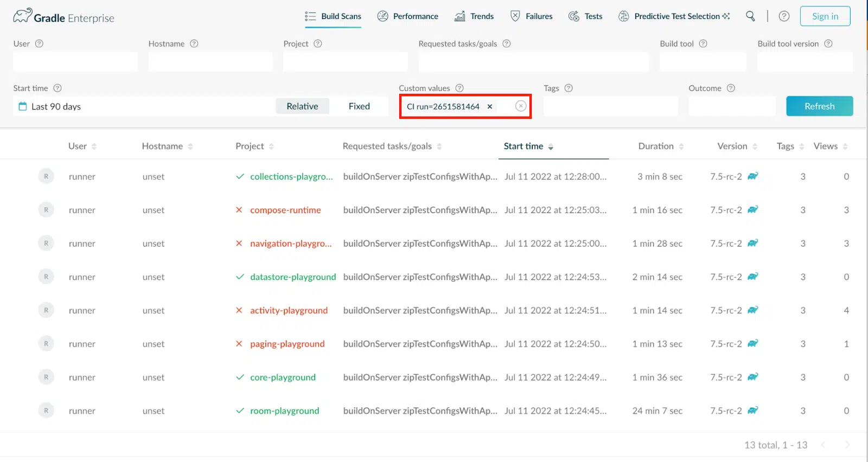Click calendar icon next to Last 90 days
This screenshot has height=462, width=868.
(23, 106)
